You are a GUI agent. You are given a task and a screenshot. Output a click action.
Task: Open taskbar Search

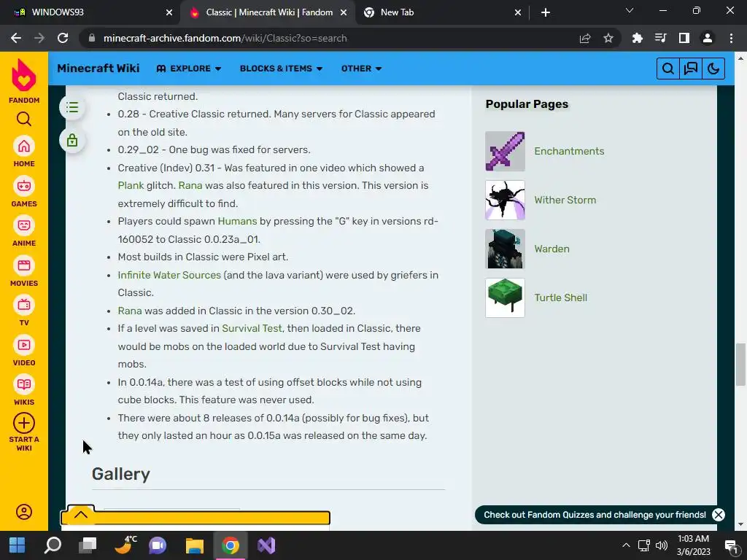(x=53, y=545)
